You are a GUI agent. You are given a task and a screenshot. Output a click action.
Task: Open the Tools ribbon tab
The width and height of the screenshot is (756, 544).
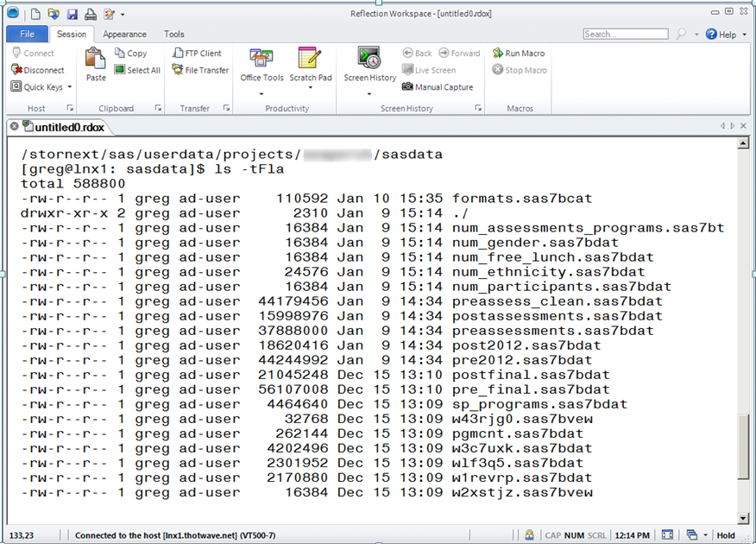[x=174, y=34]
